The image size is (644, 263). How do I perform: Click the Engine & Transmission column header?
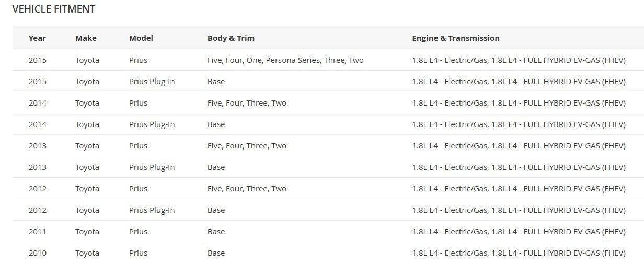pyautogui.click(x=456, y=38)
